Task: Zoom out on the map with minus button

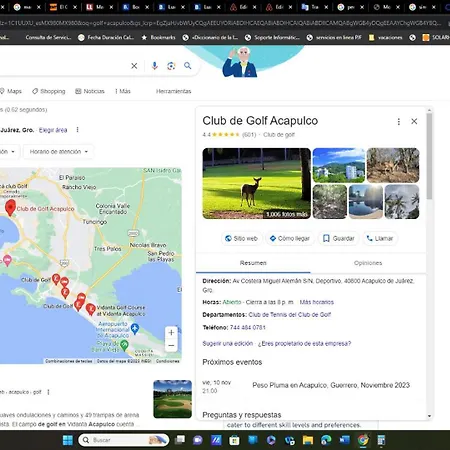Action: [171, 345]
